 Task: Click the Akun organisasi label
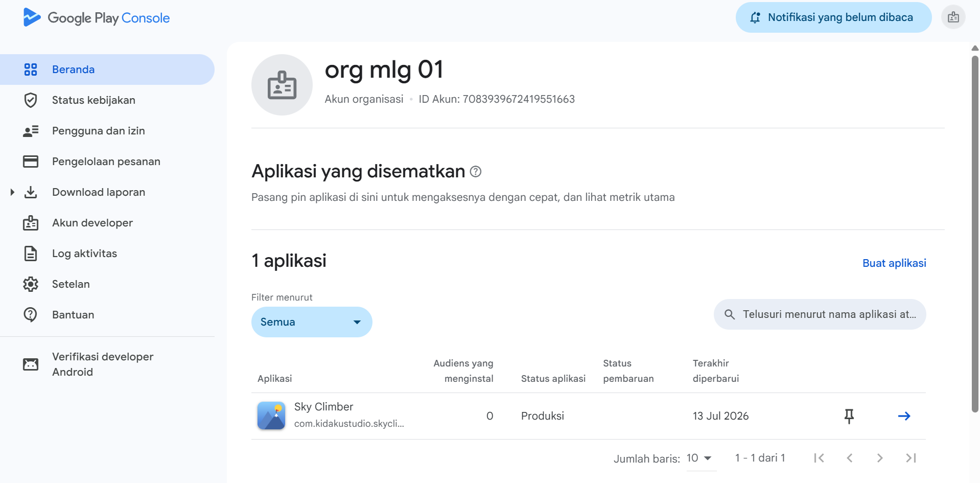364,99
